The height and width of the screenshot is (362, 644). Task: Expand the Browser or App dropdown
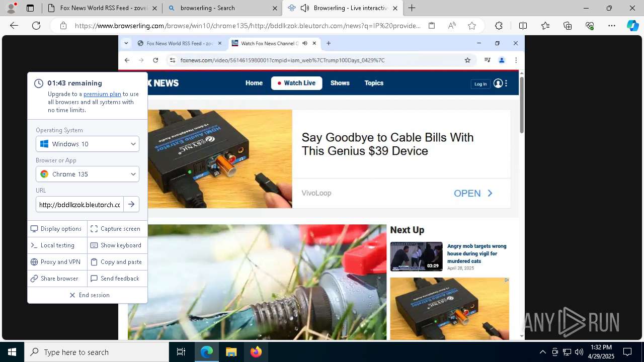(88, 174)
